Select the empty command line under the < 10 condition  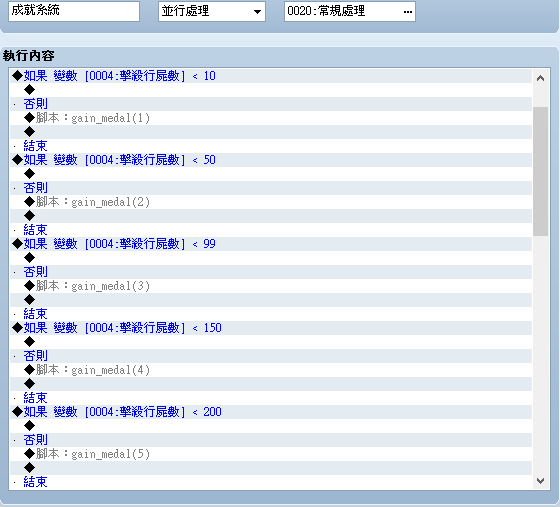tap(271, 90)
